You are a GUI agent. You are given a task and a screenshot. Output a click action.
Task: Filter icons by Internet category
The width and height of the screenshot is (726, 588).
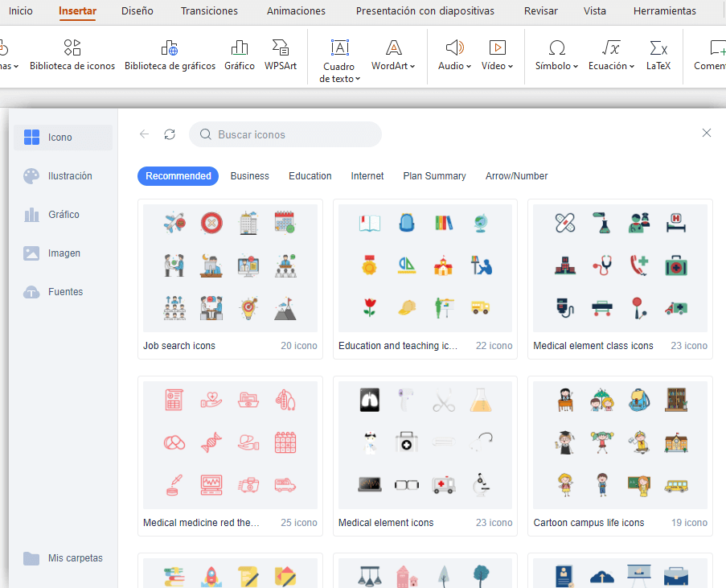point(367,176)
